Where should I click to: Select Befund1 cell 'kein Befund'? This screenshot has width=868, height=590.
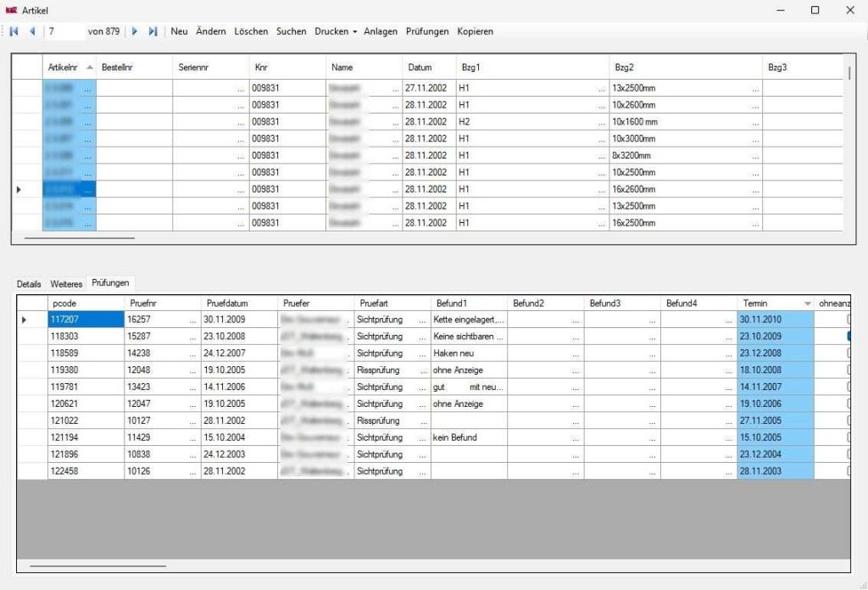coord(469,437)
